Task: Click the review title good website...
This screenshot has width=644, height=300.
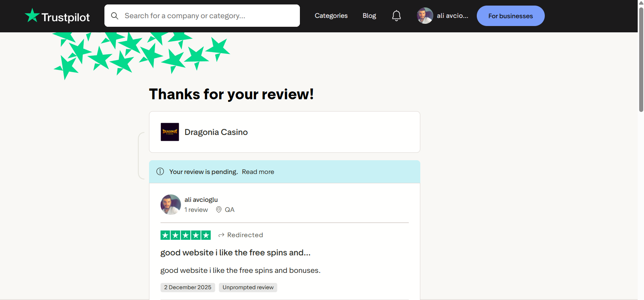Action: click(x=235, y=252)
